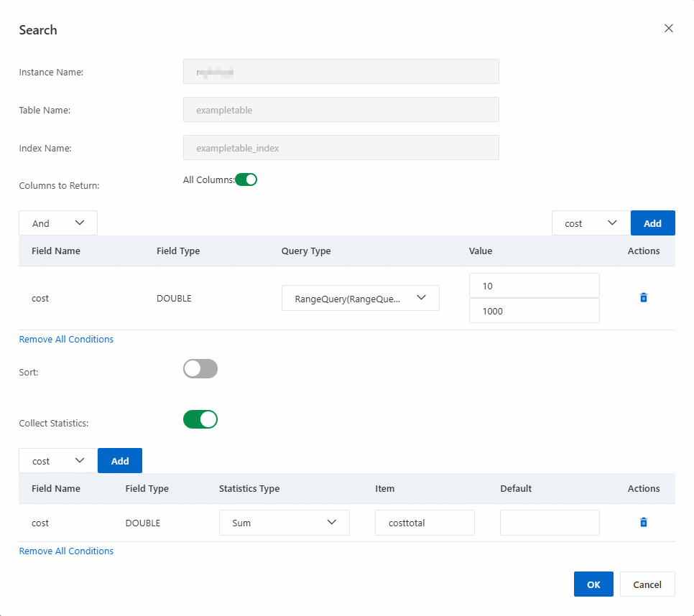Close the Search dialog with X

(x=668, y=29)
